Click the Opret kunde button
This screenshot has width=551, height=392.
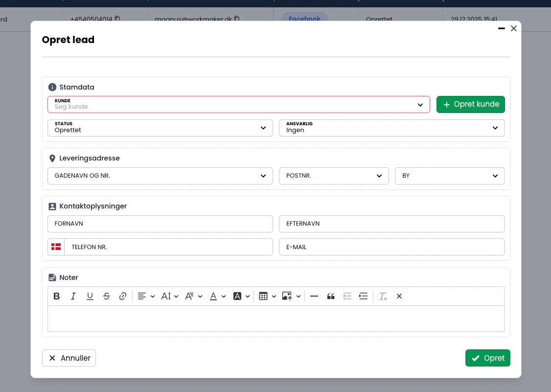(471, 104)
